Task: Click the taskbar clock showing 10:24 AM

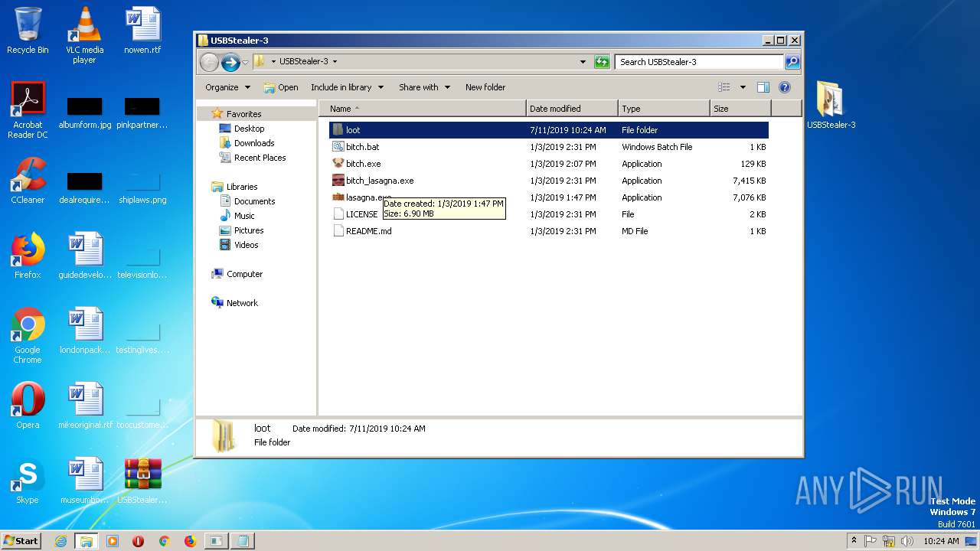Action: (941, 541)
